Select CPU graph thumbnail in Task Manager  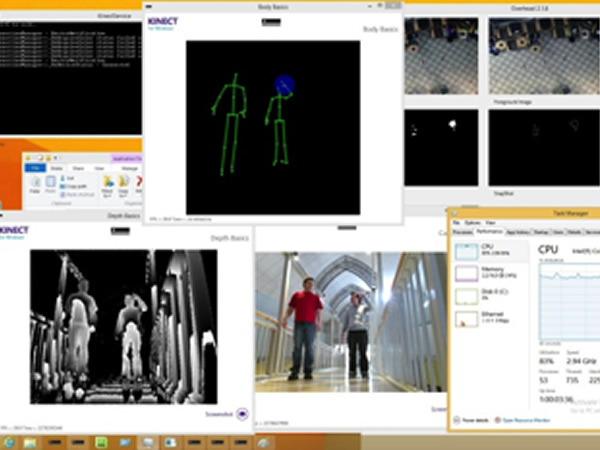point(466,251)
